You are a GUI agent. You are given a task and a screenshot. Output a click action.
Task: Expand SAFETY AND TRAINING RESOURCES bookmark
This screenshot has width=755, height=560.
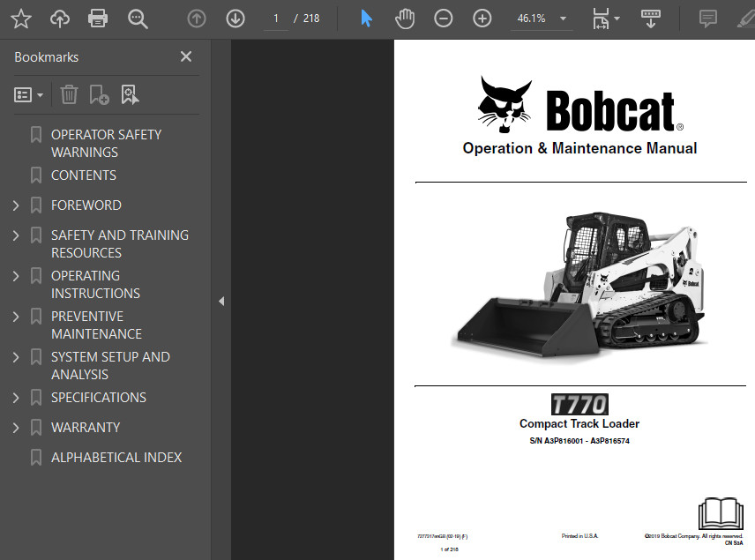[16, 235]
